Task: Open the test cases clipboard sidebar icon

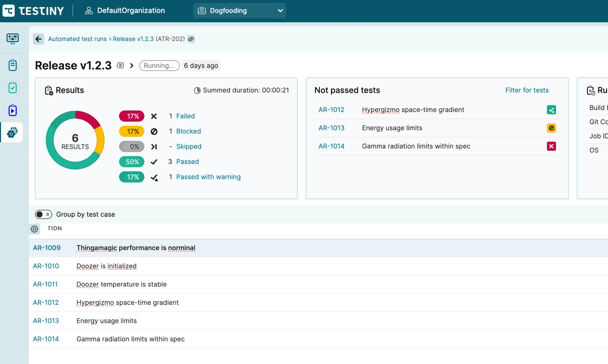Action: point(12,65)
